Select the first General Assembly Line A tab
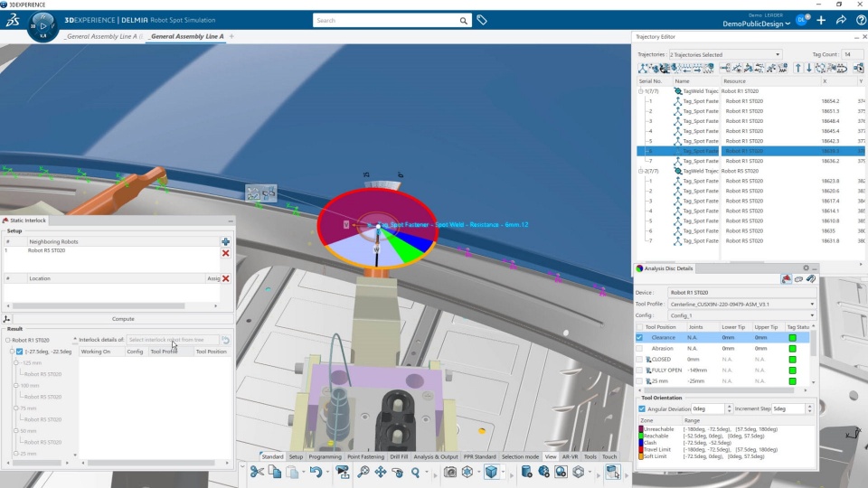Image resolution: width=868 pixels, height=488 pixels. 102,36
